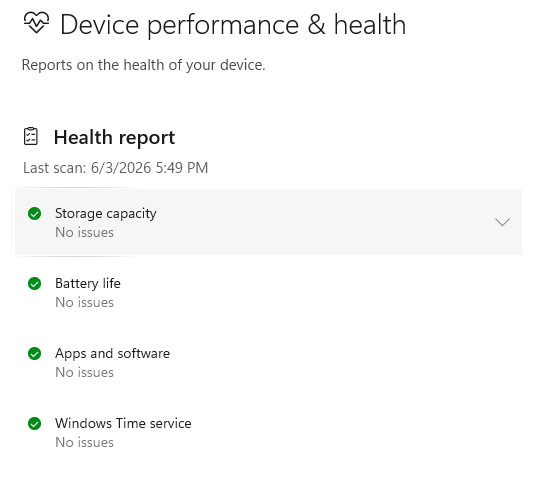This screenshot has height=484, width=542.
Task: Click the green checkmark beside Windows Time service
Action: [35, 424]
